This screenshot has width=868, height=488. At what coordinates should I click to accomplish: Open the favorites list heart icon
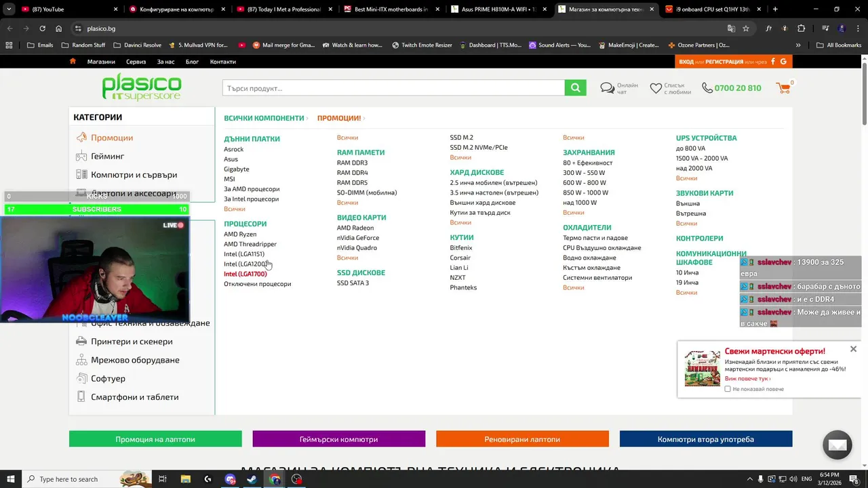[x=656, y=88]
